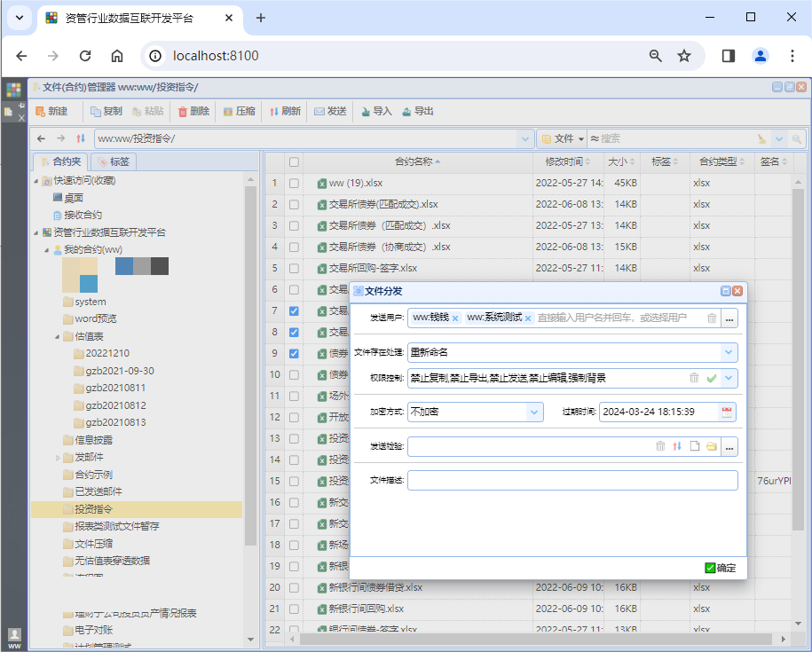Sort by 合约类型 column header
The width and height of the screenshot is (812, 652).
coord(721,162)
